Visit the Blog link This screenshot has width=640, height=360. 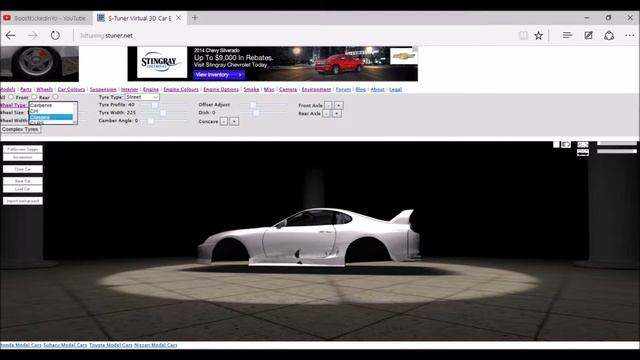[360, 89]
